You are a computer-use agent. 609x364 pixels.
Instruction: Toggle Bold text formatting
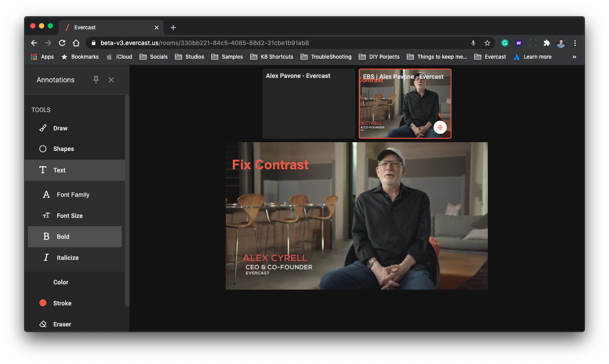pyautogui.click(x=75, y=237)
